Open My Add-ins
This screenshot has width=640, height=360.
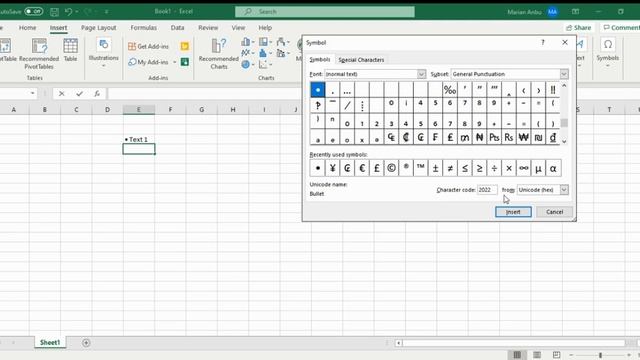point(149,62)
